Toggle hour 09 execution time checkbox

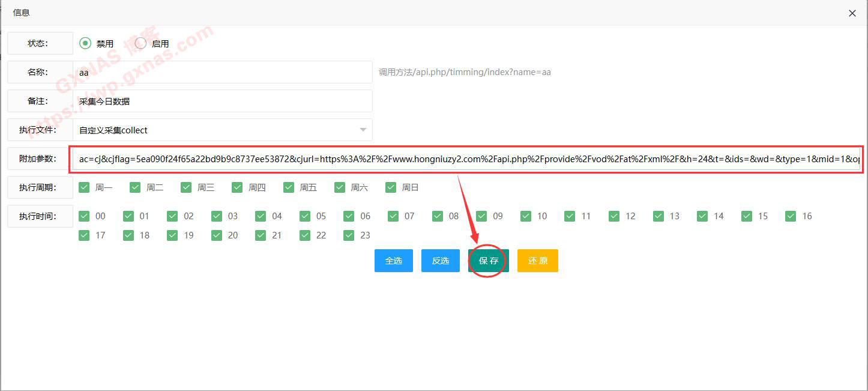click(x=482, y=216)
